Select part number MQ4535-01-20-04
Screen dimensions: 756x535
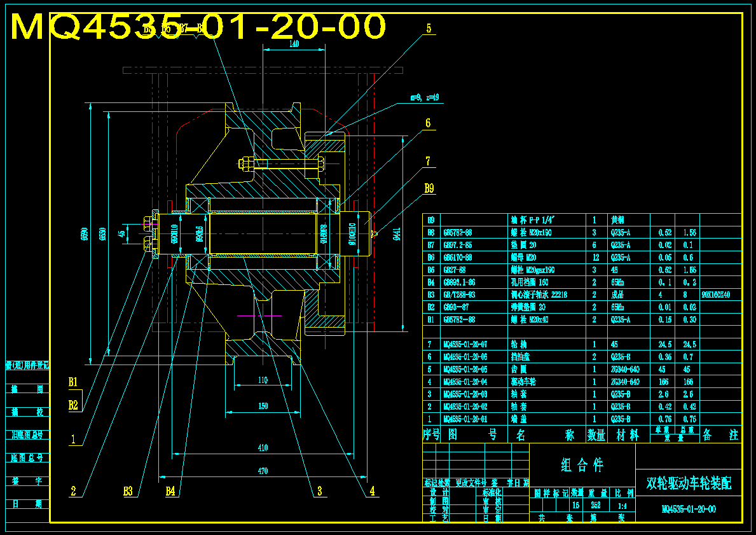[x=465, y=382]
